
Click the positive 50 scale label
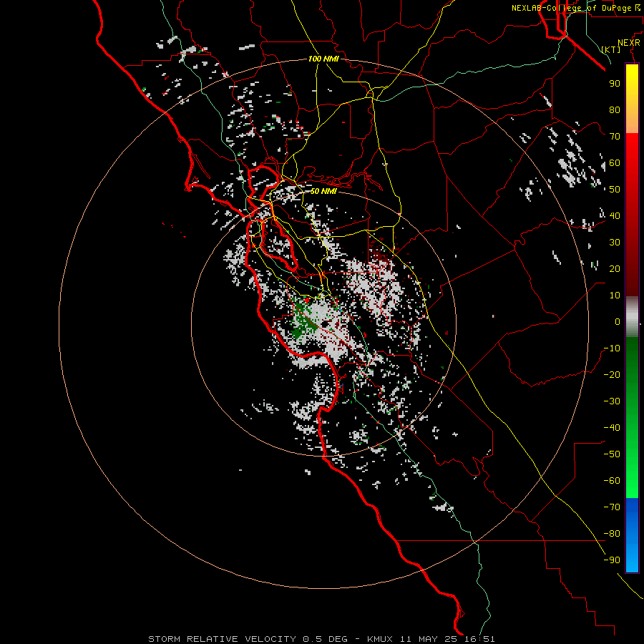click(615, 190)
